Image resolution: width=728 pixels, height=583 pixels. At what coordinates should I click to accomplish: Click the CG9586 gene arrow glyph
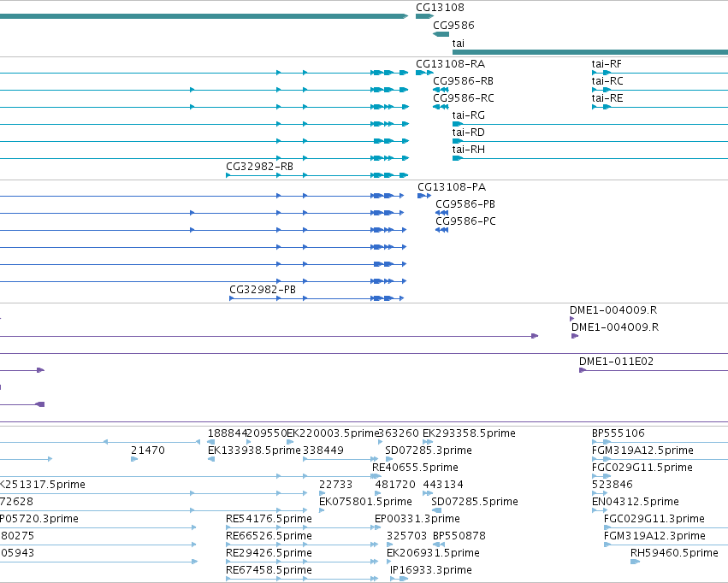click(x=441, y=34)
